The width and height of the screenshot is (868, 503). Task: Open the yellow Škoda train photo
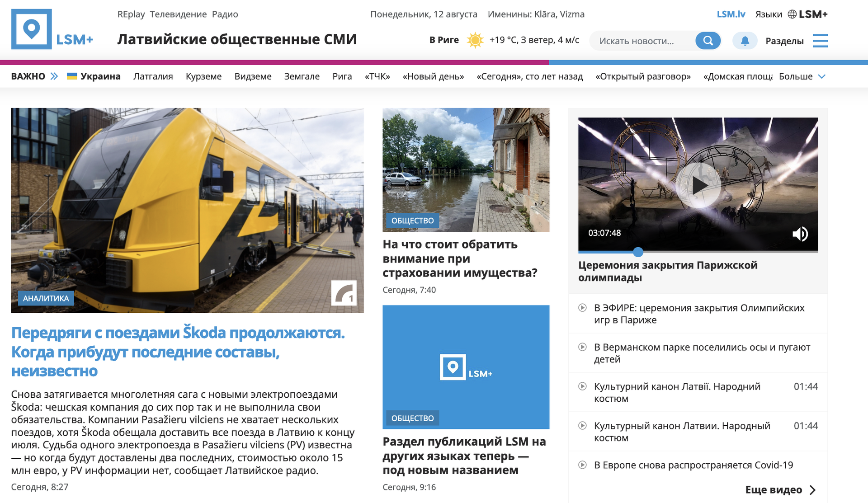click(188, 210)
